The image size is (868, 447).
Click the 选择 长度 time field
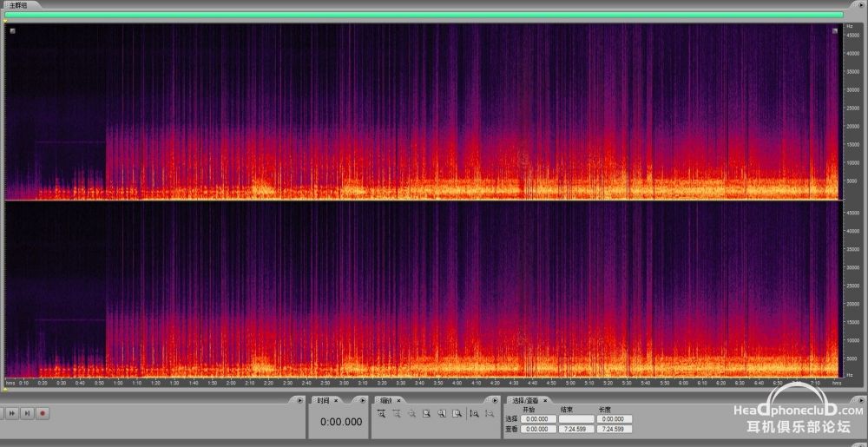coord(614,419)
